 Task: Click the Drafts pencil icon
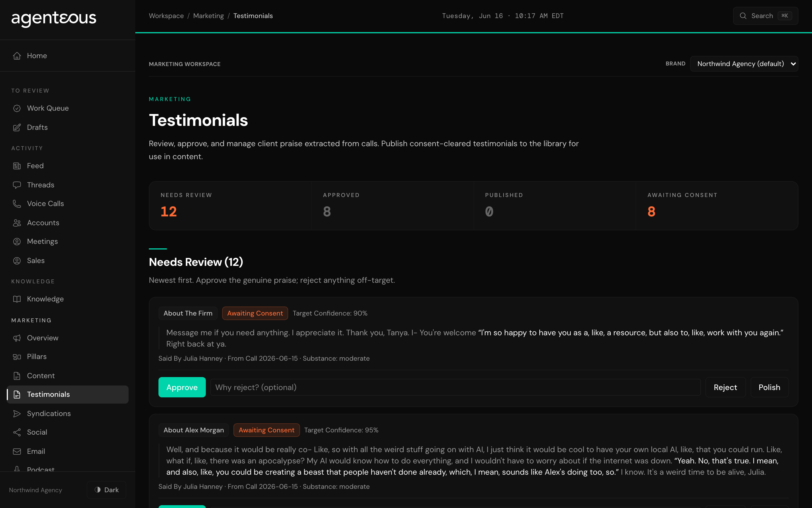click(x=17, y=127)
